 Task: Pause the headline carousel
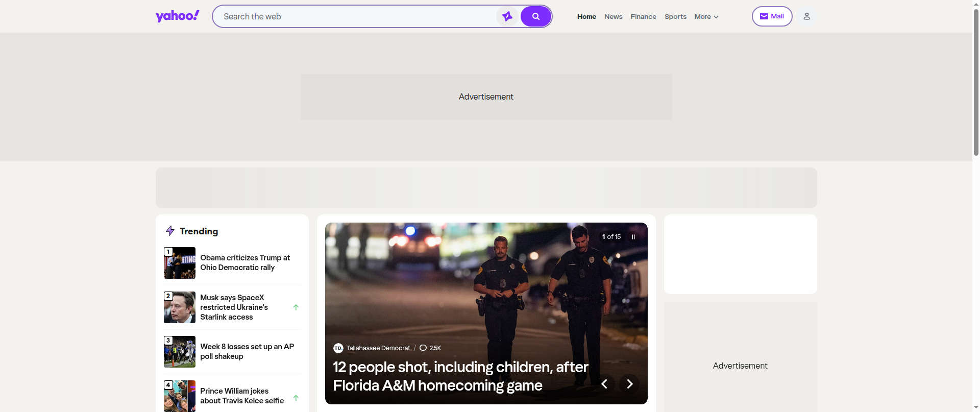633,237
